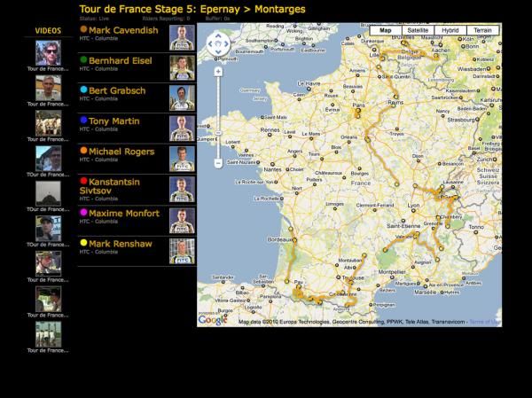Image resolution: width=532 pixels, height=398 pixels.
Task: Pan the map left with arrow control
Action: tap(210, 43)
